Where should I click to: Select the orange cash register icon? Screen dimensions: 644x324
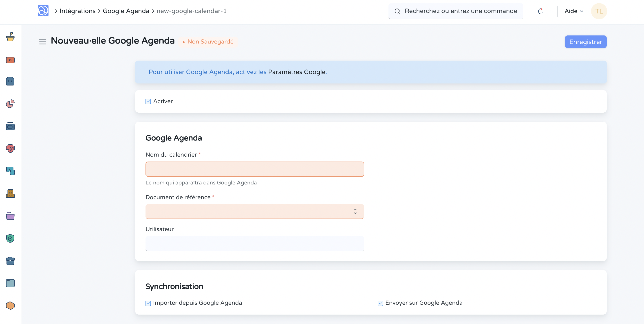tap(10, 59)
